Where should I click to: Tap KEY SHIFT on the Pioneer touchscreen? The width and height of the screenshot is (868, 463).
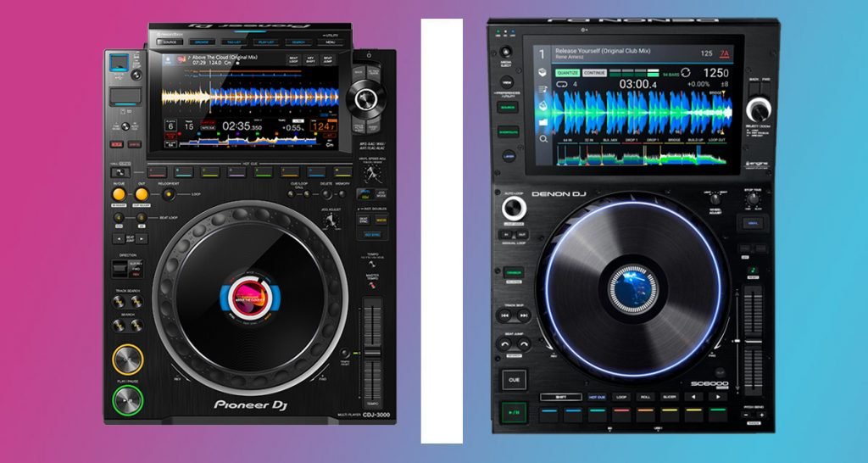[x=311, y=60]
